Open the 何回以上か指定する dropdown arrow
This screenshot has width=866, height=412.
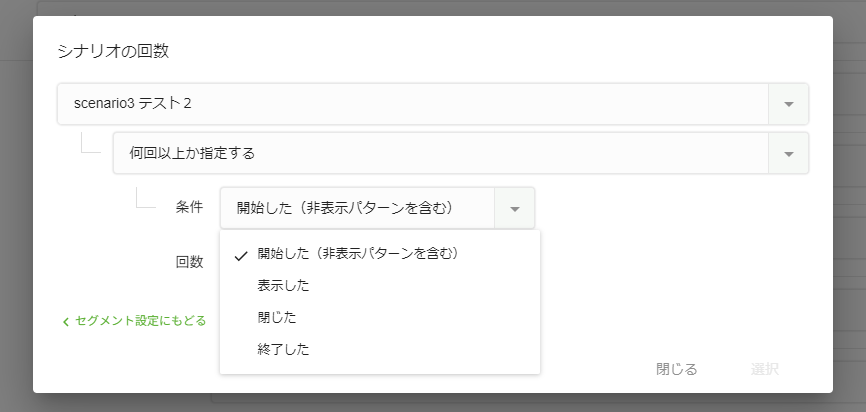[789, 154]
